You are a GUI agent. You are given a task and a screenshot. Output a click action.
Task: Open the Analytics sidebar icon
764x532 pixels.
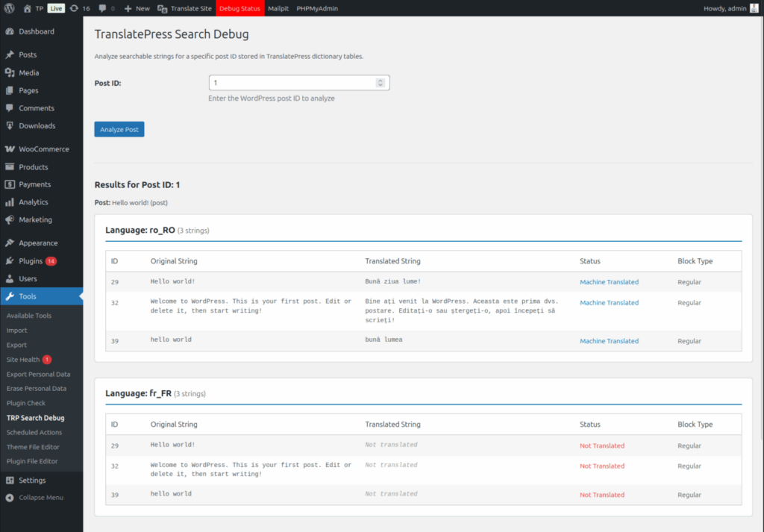coord(10,201)
